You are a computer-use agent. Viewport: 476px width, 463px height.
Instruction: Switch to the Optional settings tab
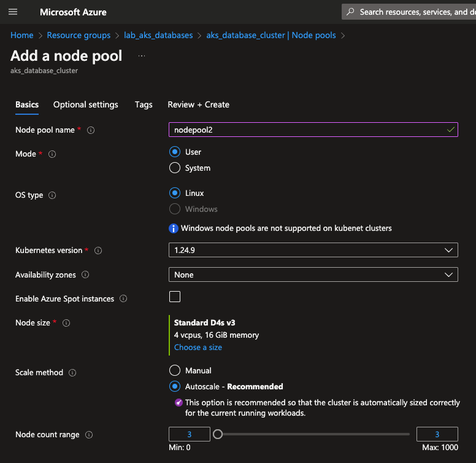[x=86, y=105]
